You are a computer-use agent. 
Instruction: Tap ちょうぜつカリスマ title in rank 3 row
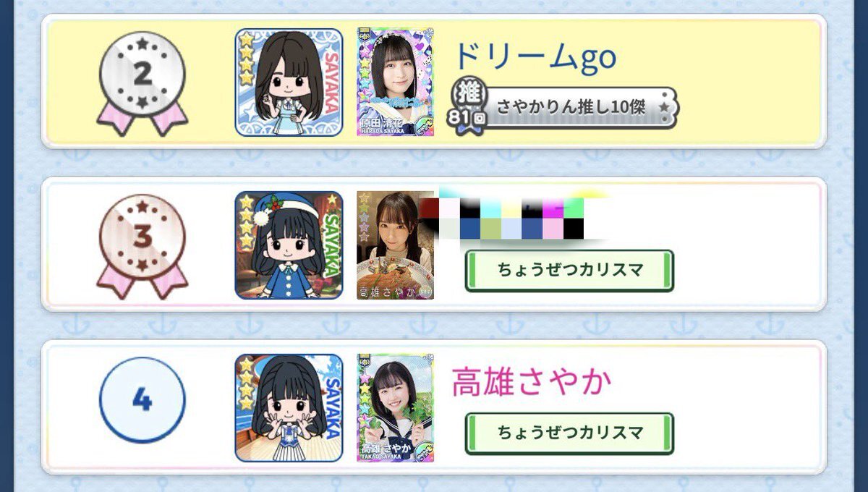569,271
